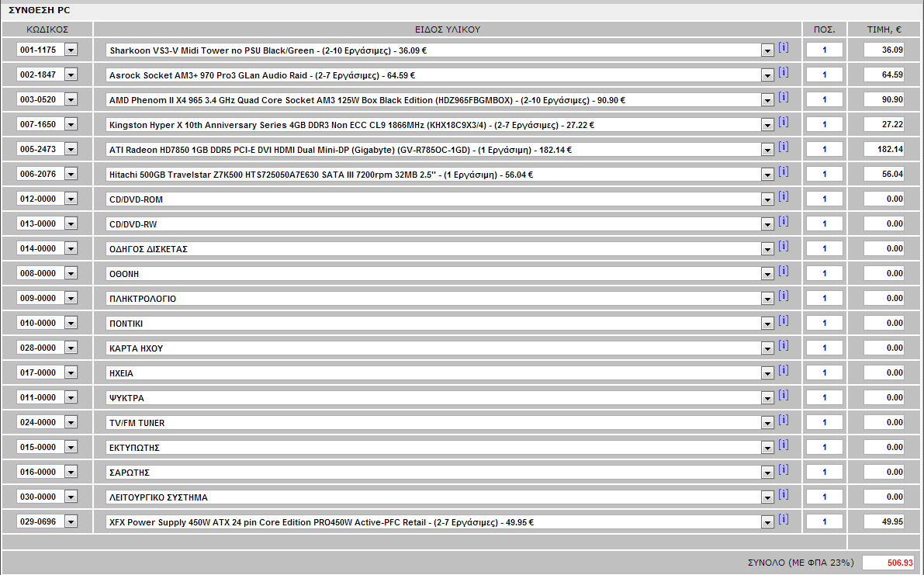
Task: Expand the 024-0000 code dropdown
Action: coord(71,422)
